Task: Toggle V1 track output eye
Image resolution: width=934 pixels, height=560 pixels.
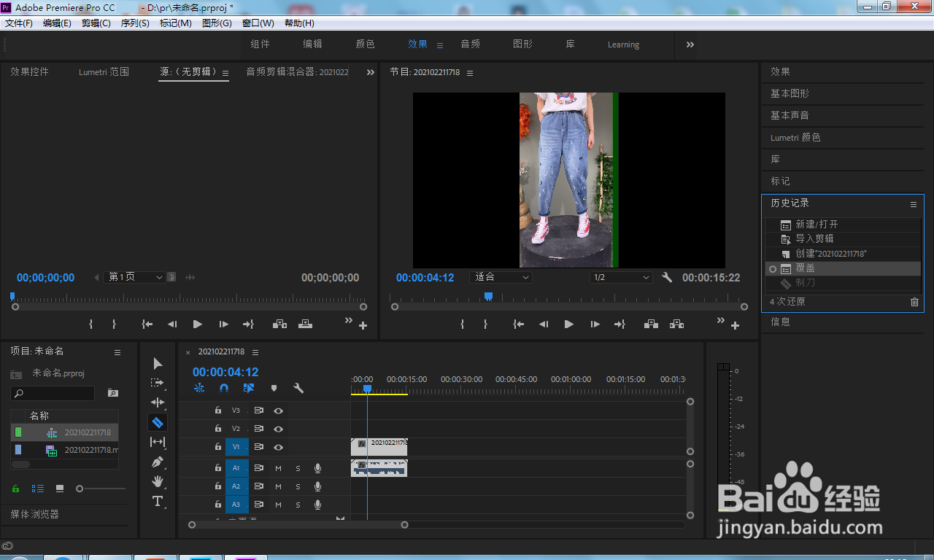Action: point(278,447)
